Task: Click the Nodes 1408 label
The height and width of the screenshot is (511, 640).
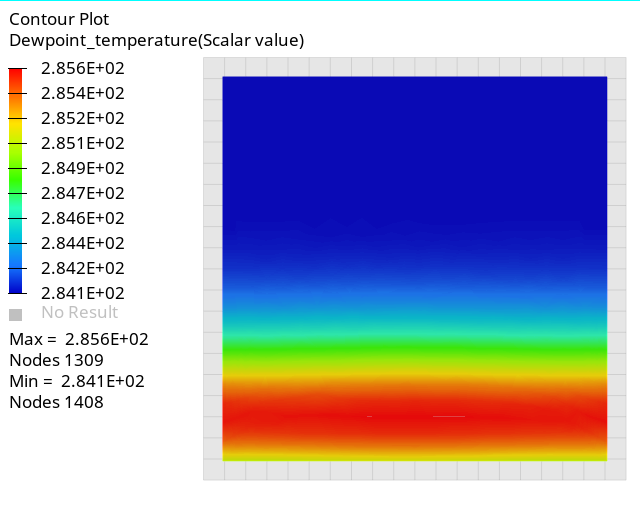Action: coord(56,402)
